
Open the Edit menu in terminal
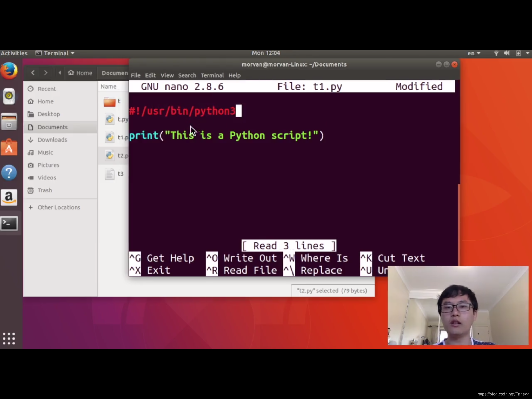point(150,75)
